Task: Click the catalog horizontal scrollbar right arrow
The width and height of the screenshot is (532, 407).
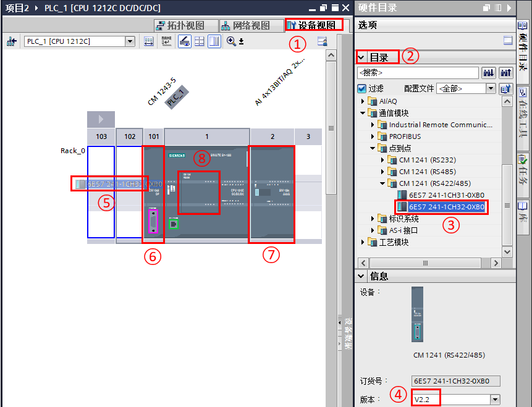Action: tap(496, 263)
